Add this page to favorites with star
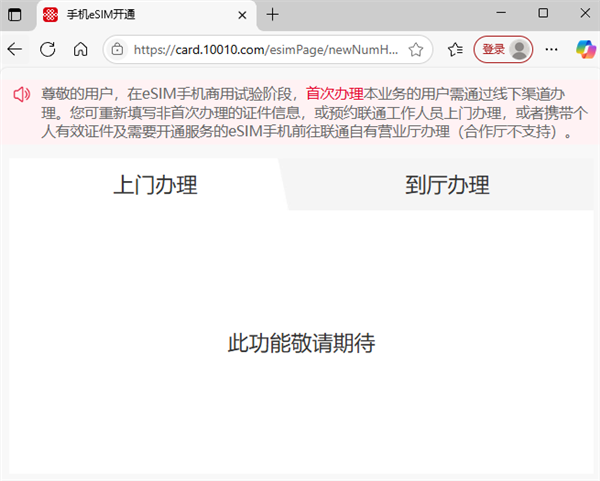Image resolution: width=600 pixels, height=481 pixels. [x=415, y=49]
